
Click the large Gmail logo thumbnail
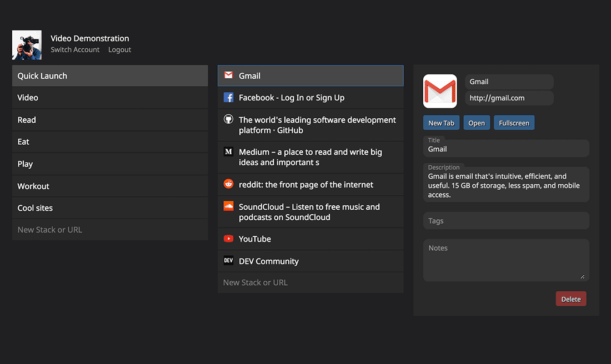click(x=440, y=91)
